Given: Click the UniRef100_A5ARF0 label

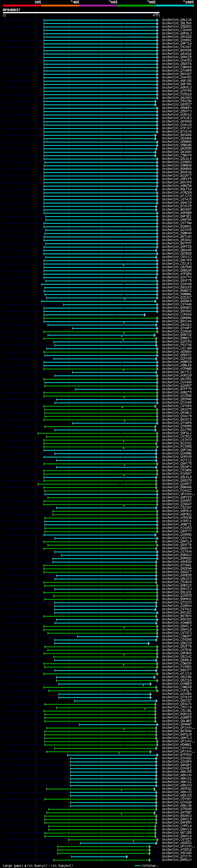Looking at the screenshot, I should pyautogui.click(x=177, y=108).
